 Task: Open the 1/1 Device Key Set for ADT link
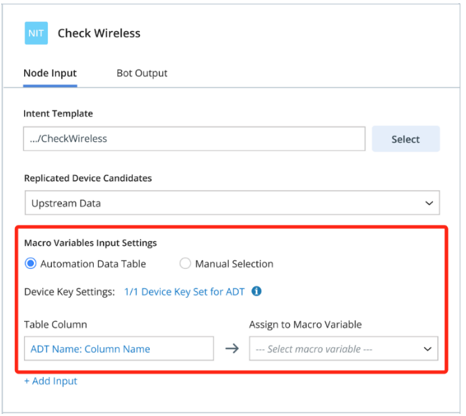pyautogui.click(x=184, y=292)
